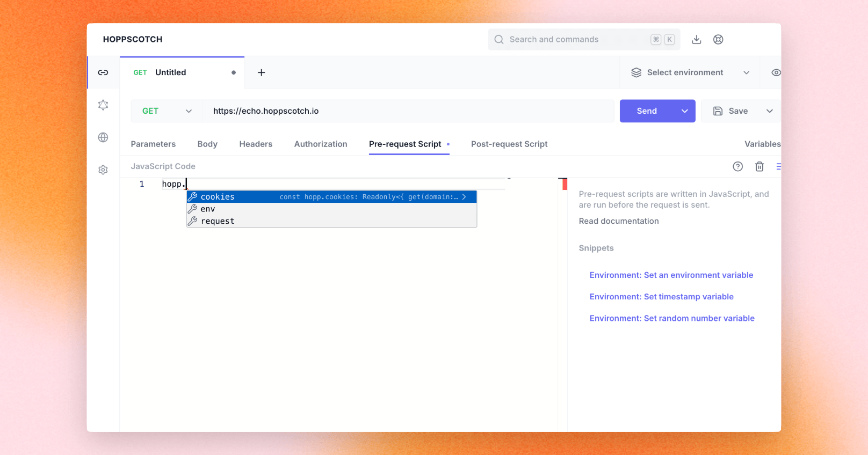The image size is (868, 455).
Task: Open the support lifebuoy icon
Action: [x=718, y=39]
